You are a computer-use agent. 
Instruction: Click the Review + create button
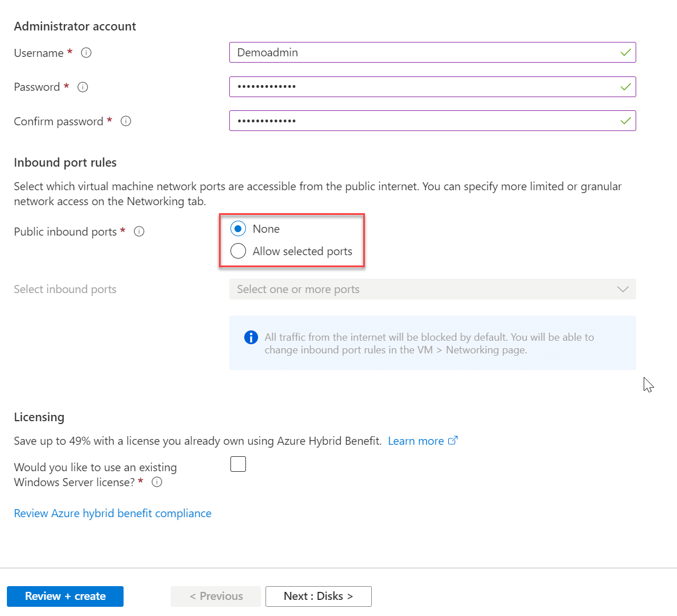tap(65, 596)
